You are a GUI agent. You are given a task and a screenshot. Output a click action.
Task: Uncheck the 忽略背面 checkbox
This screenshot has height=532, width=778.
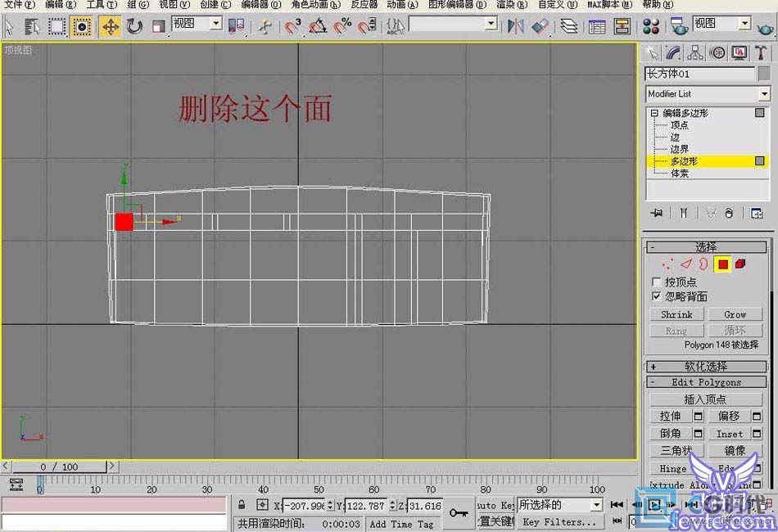tap(656, 296)
